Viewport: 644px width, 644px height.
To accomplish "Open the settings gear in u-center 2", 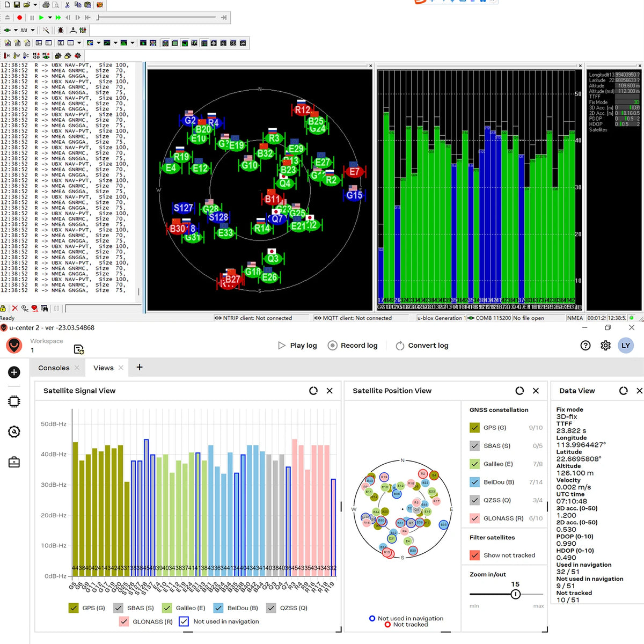I will tap(605, 346).
